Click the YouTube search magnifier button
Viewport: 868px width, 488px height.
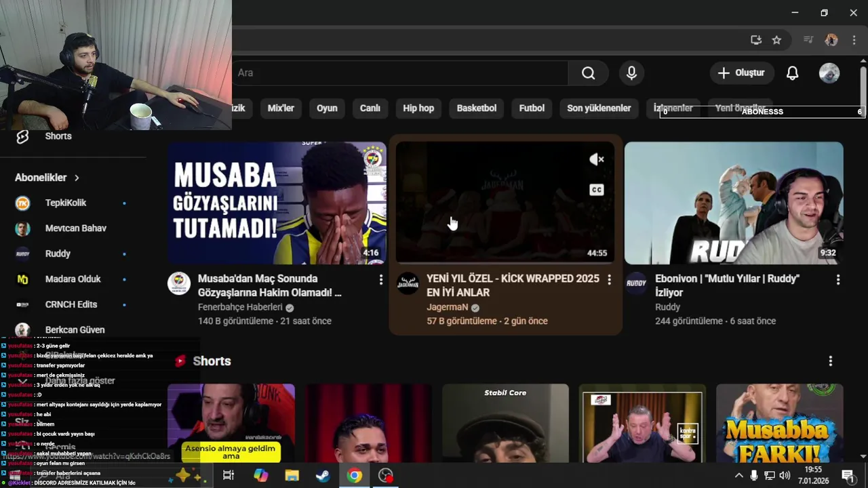pos(588,73)
